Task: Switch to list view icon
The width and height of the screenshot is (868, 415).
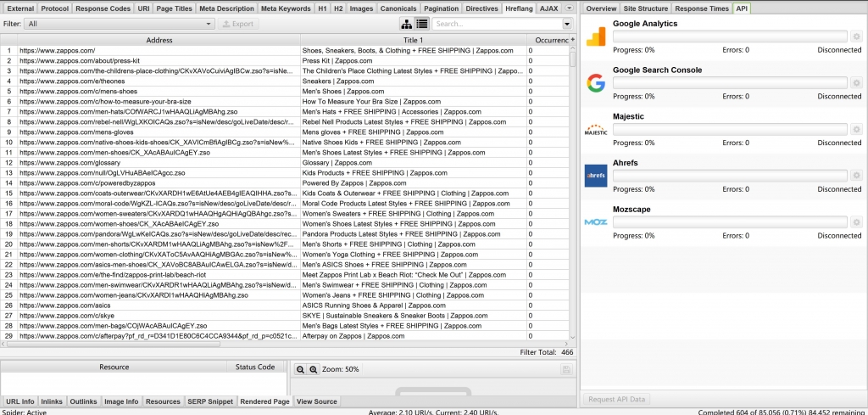Action: pyautogui.click(x=422, y=24)
